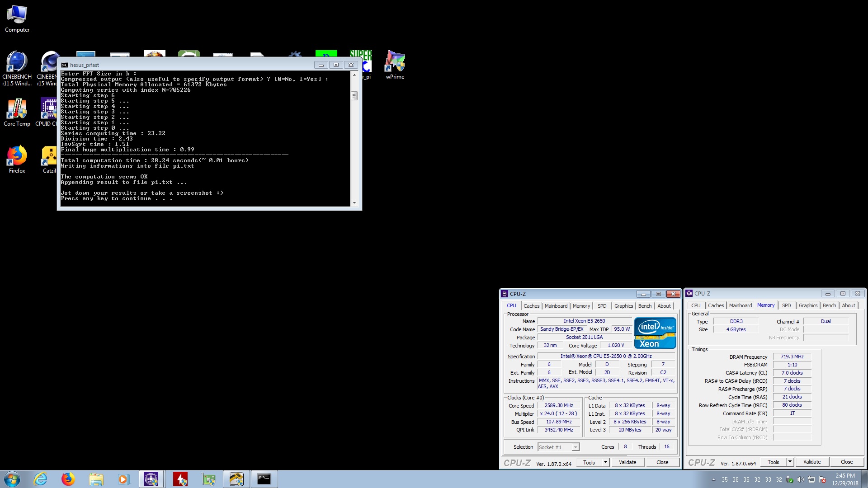Open the CINEBENCH r15 desktop shortcut

click(47, 68)
